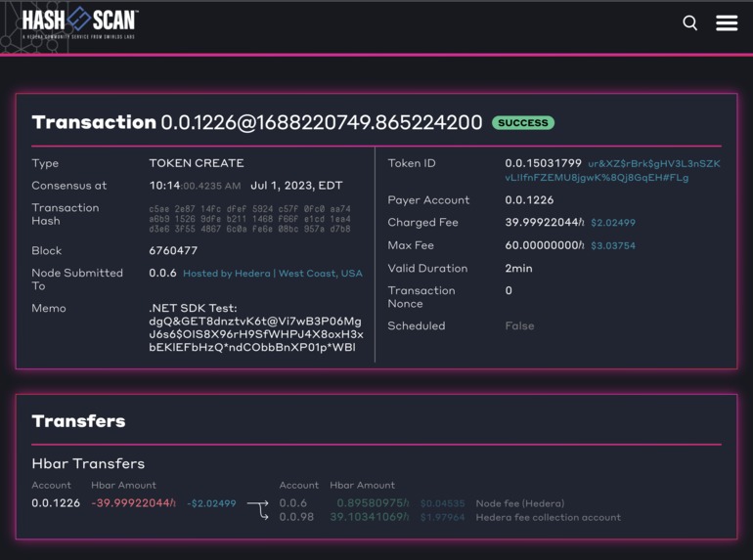Open token ID 0.0.15031799 link

point(543,163)
